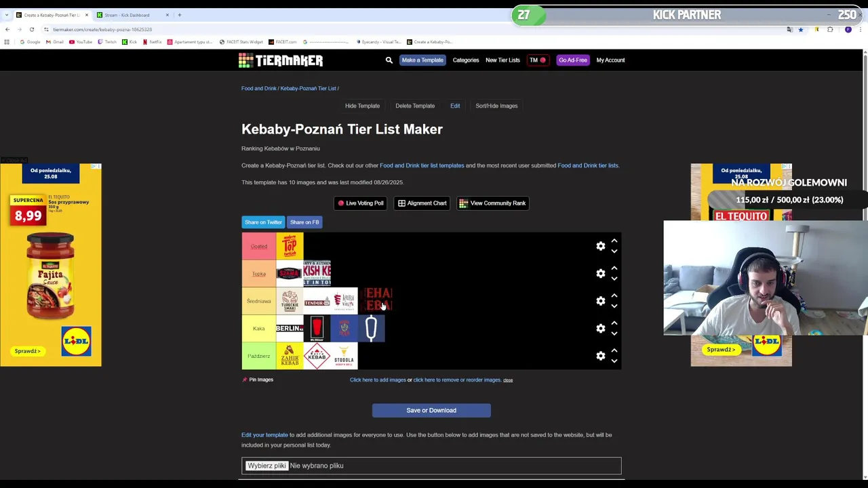Click the Wybierz pliki file chooser button
The height and width of the screenshot is (488, 868).
[267, 466]
